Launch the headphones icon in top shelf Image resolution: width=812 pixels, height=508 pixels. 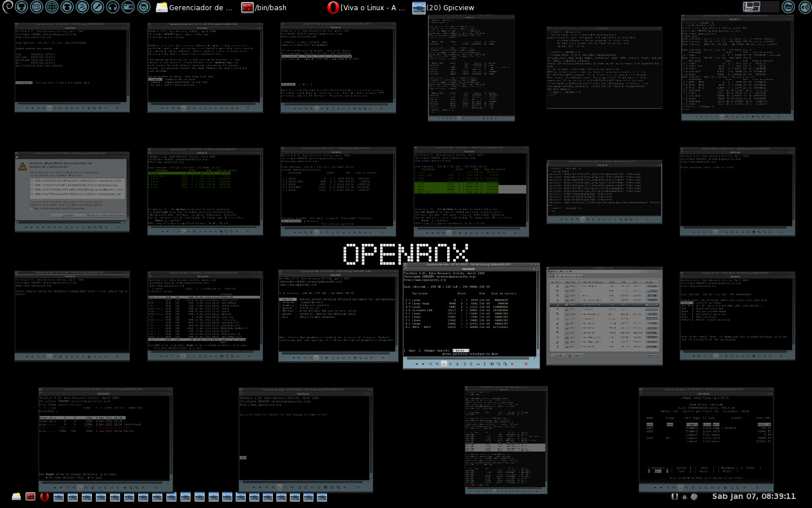coord(113,7)
